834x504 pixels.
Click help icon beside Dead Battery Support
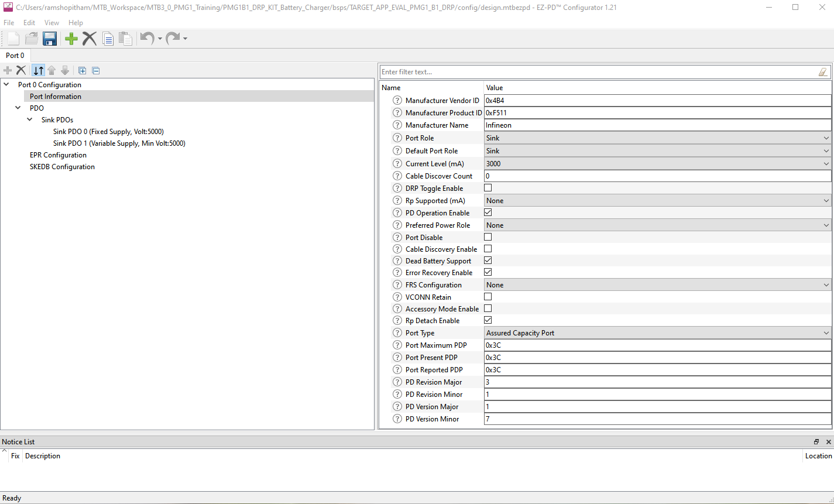(397, 261)
